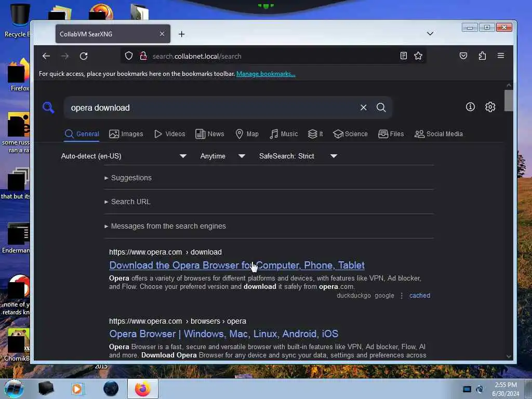
Task: Switch to the It tab
Action: [315, 134]
